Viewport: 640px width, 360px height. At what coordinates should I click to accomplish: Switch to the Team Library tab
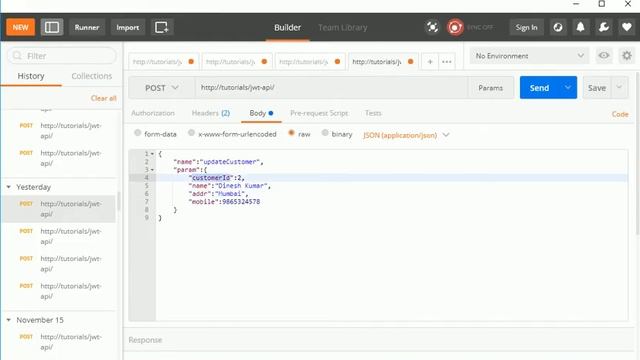342,27
